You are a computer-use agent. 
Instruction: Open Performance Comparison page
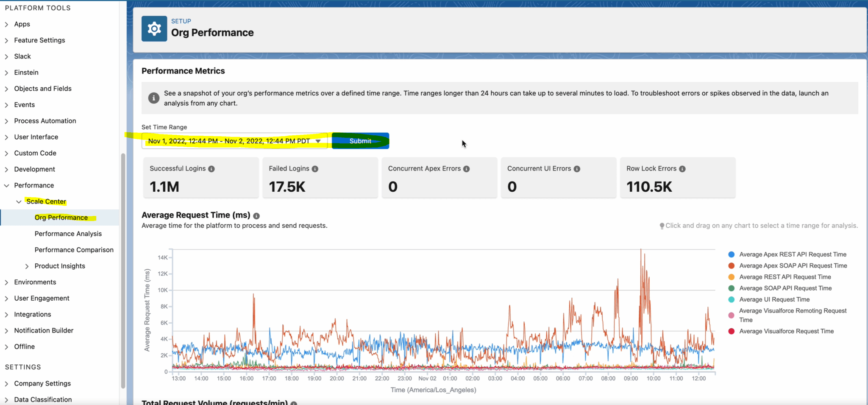click(x=74, y=250)
